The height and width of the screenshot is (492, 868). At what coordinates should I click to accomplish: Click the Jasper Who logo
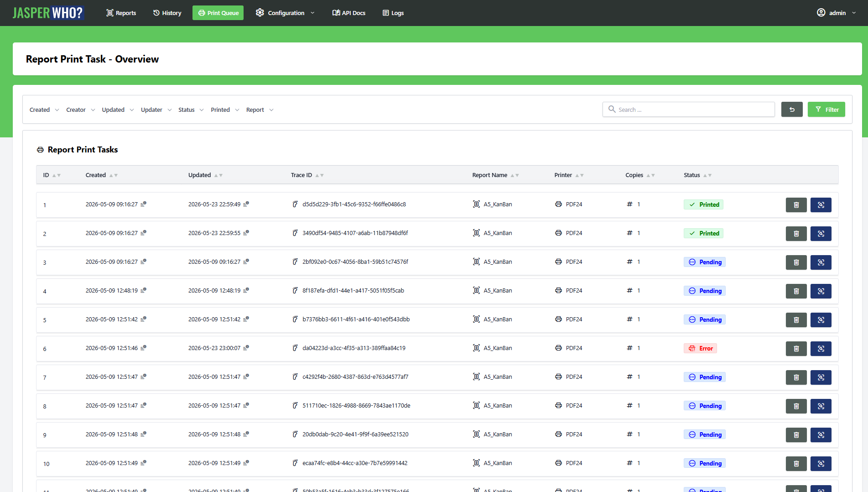pos(48,13)
